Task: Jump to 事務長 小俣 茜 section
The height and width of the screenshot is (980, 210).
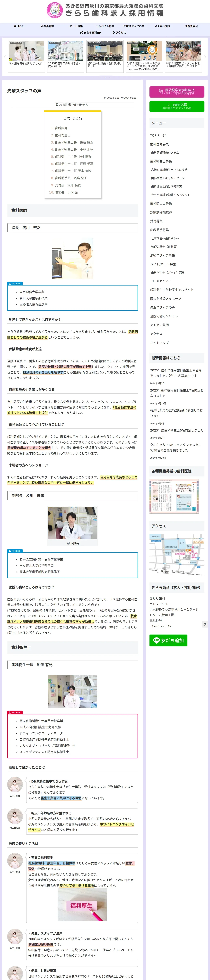Action: pyautogui.click(x=66, y=193)
